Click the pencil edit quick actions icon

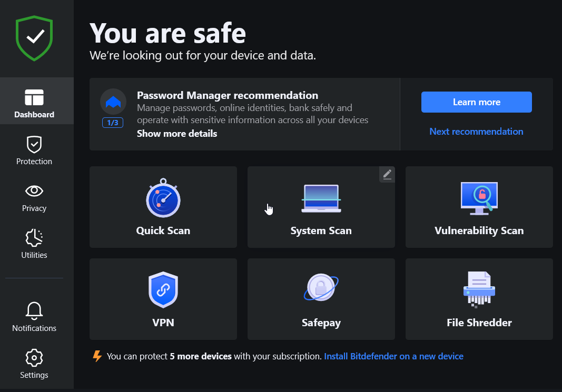tap(387, 174)
